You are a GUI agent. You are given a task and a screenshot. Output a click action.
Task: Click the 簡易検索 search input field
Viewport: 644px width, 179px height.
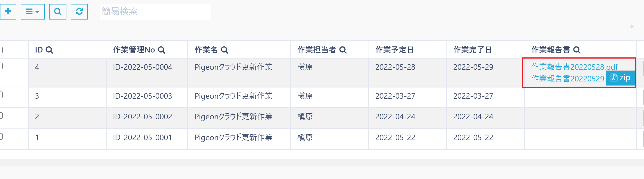(155, 12)
